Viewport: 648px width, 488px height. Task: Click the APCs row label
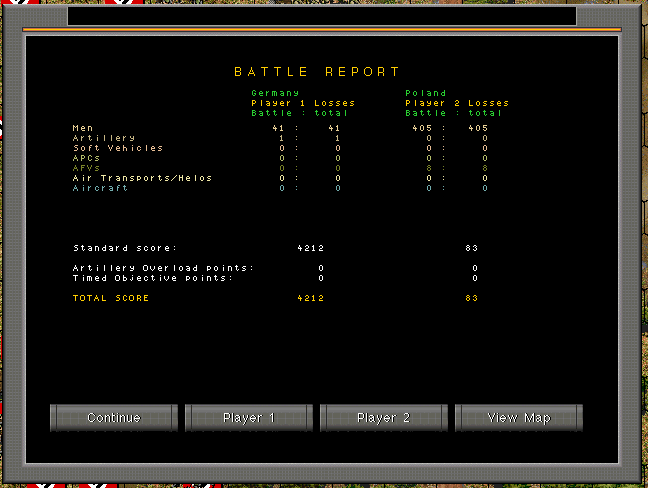pyautogui.click(x=87, y=158)
